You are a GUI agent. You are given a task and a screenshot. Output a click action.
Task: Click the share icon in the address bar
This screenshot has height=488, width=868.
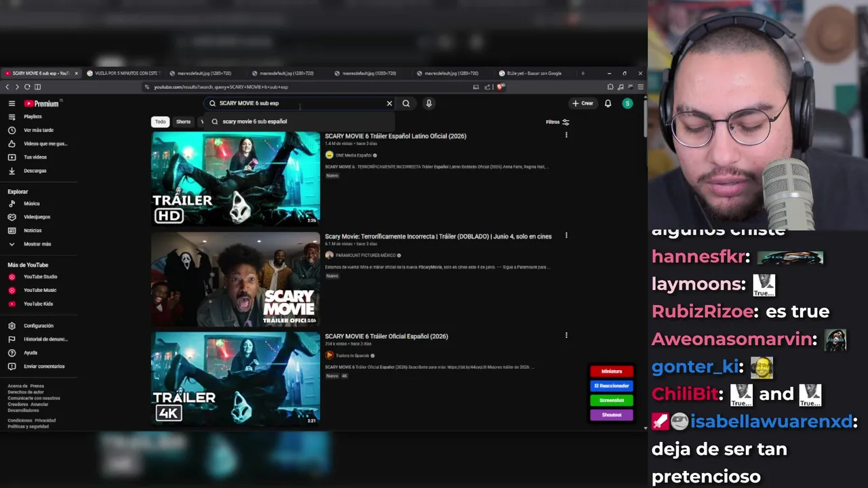487,87
